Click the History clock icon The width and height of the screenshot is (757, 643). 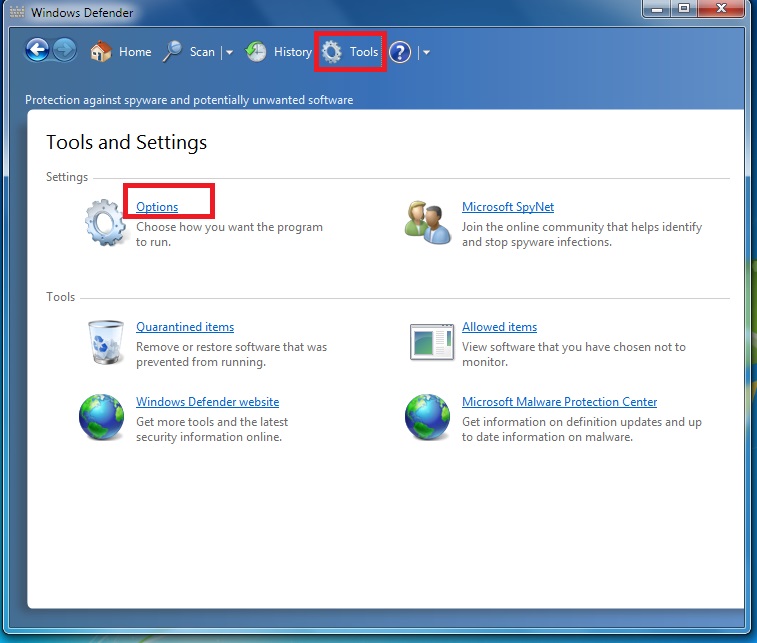coord(256,51)
